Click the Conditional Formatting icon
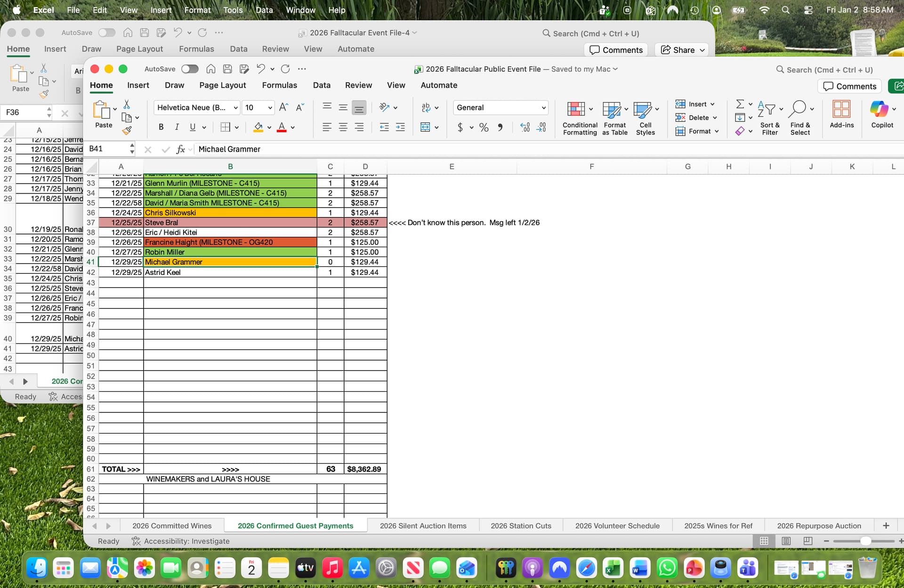This screenshot has width=904, height=588. pyautogui.click(x=575, y=109)
